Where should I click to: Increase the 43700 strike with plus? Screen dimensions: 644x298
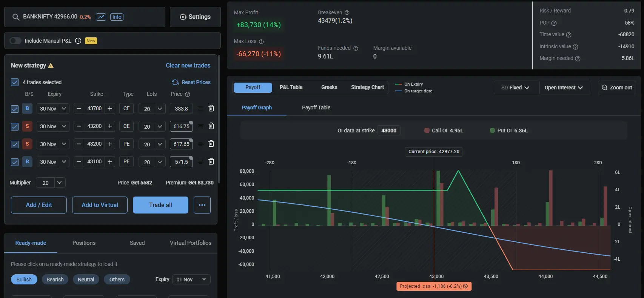[110, 109]
